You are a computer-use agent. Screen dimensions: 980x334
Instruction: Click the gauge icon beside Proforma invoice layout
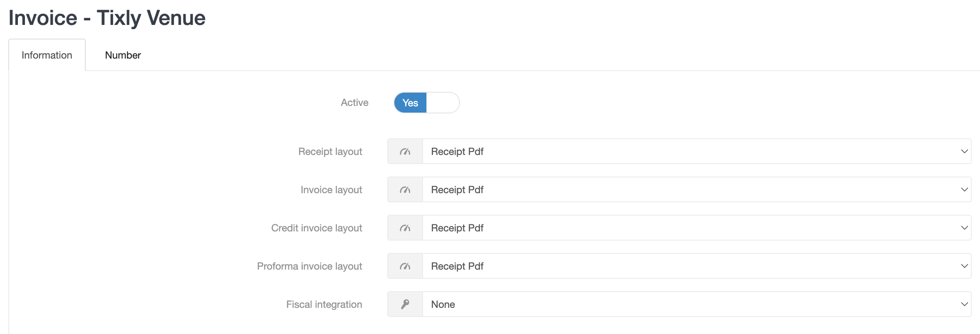coord(405,266)
